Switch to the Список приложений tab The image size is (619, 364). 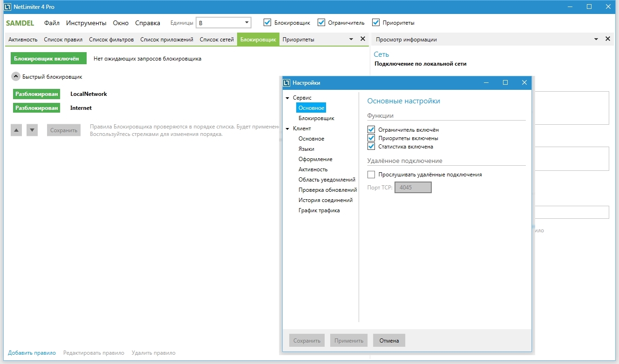167,40
